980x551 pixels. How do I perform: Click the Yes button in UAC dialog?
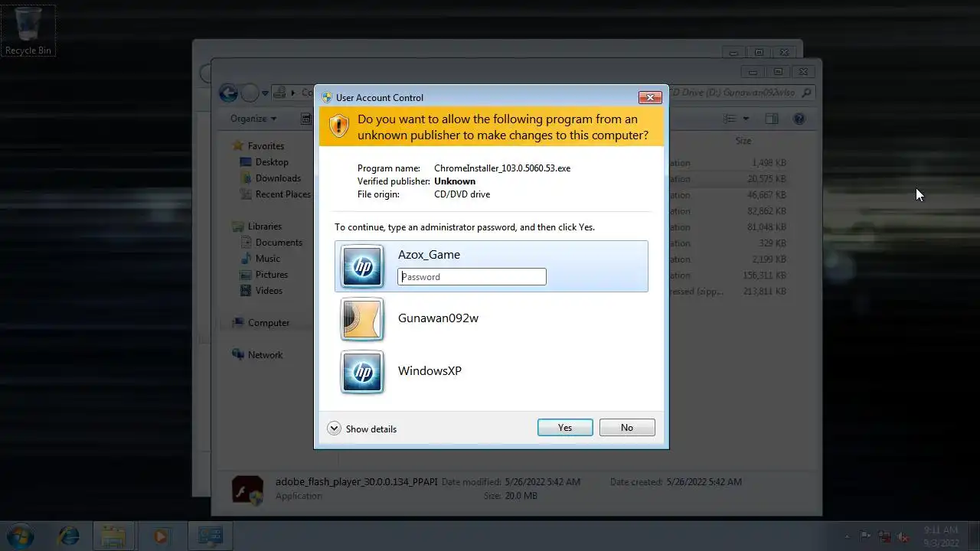565,428
